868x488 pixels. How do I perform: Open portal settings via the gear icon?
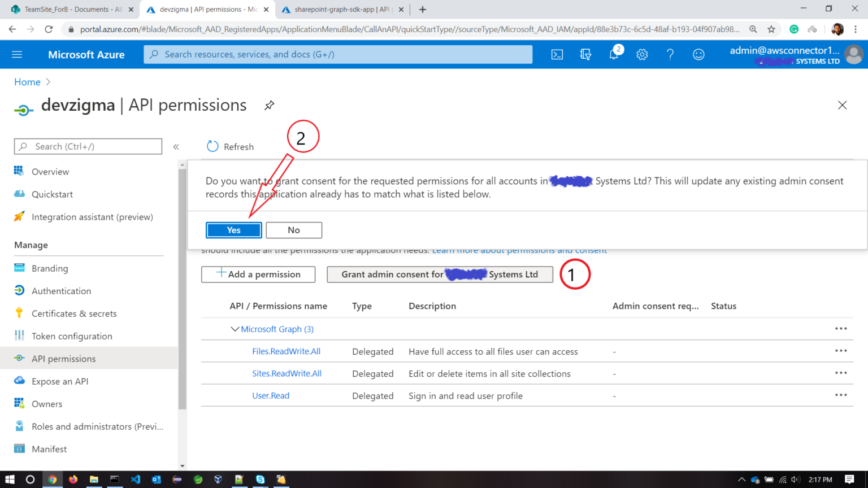[x=642, y=54]
